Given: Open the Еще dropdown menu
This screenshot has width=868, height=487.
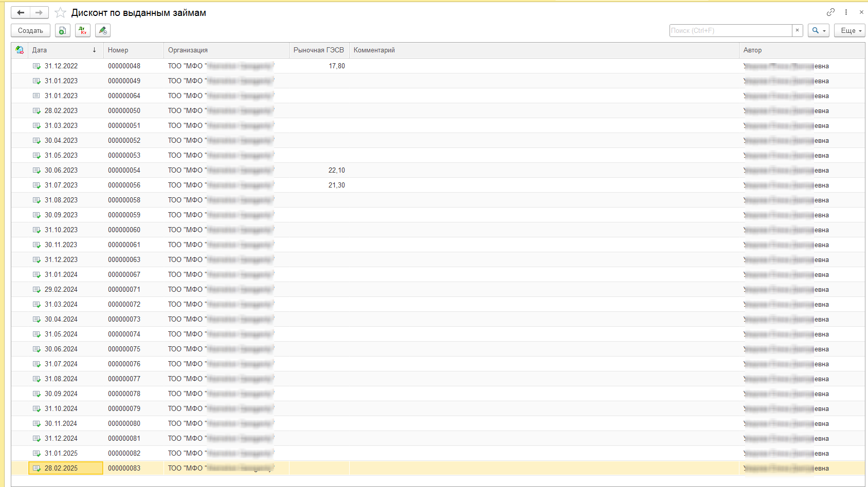Looking at the screenshot, I should tap(849, 30).
